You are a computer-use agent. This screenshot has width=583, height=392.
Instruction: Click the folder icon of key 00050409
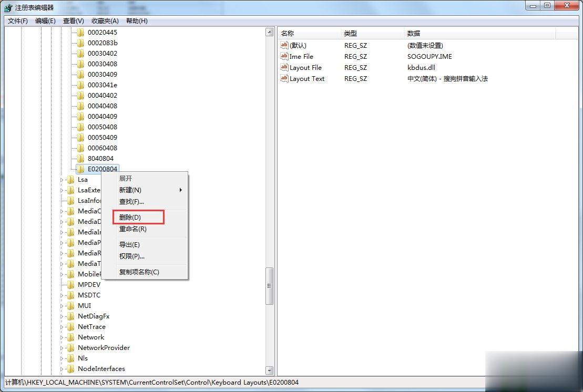(80, 138)
